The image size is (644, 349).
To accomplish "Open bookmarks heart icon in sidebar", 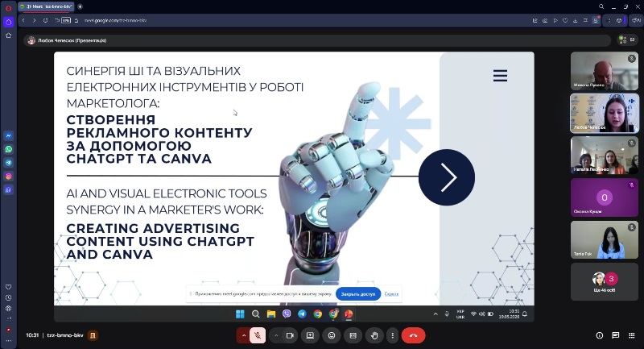I will pyautogui.click(x=8, y=287).
